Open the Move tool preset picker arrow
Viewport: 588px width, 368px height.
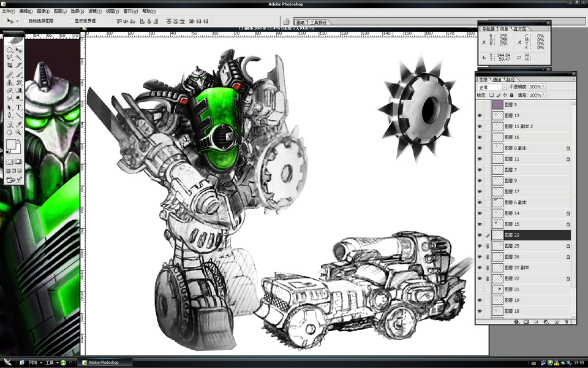(17, 21)
